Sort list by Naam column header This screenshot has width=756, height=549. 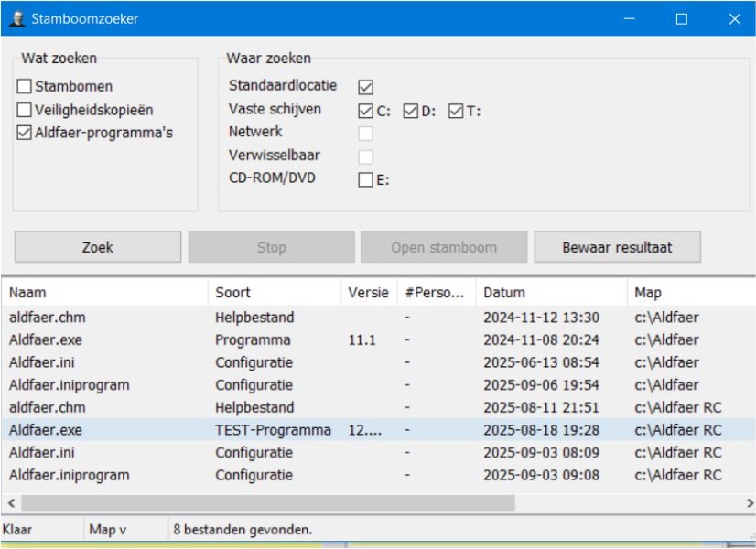click(104, 293)
